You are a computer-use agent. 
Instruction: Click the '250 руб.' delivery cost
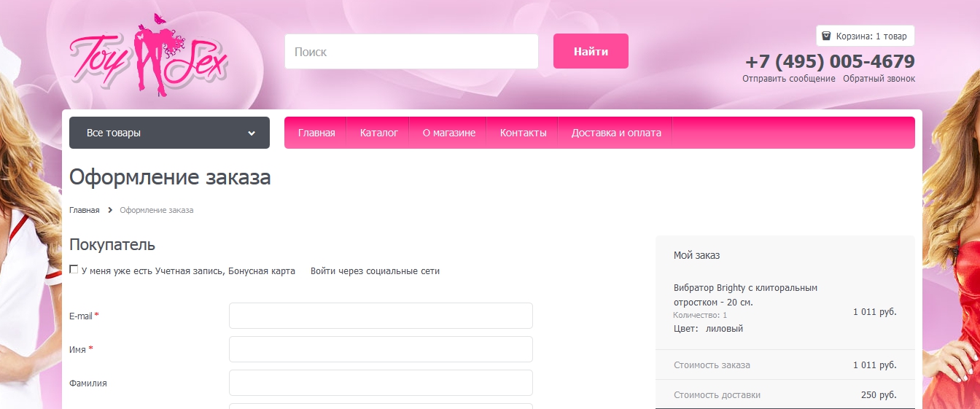coord(879,395)
